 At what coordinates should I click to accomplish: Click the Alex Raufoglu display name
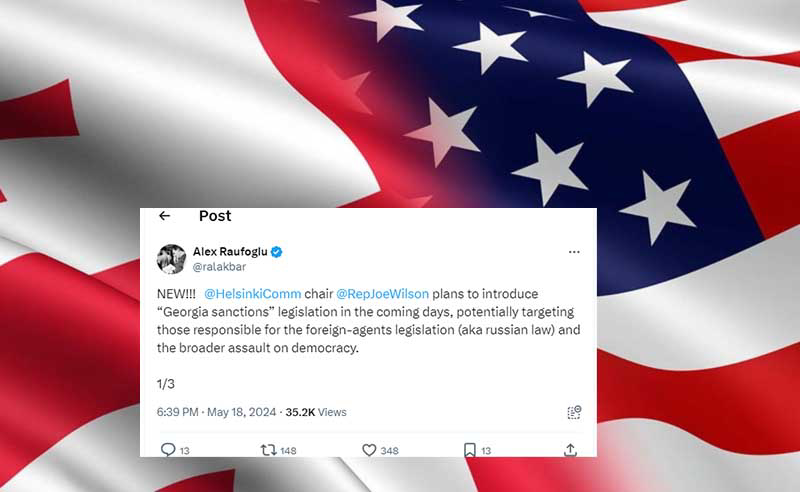230,252
